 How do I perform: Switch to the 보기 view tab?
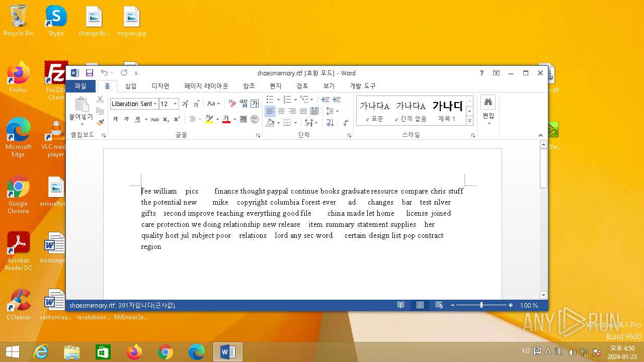(x=329, y=86)
